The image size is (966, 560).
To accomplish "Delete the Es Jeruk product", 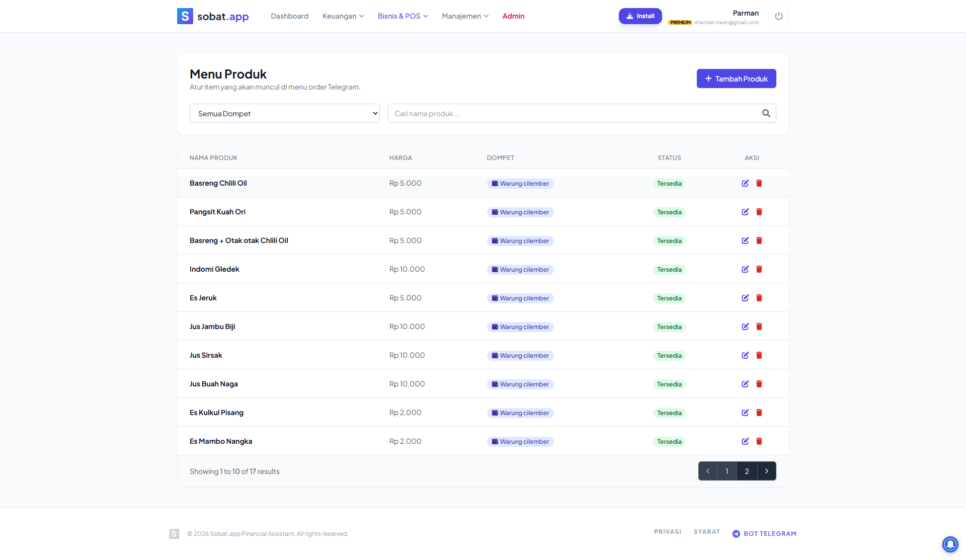I will click(759, 298).
